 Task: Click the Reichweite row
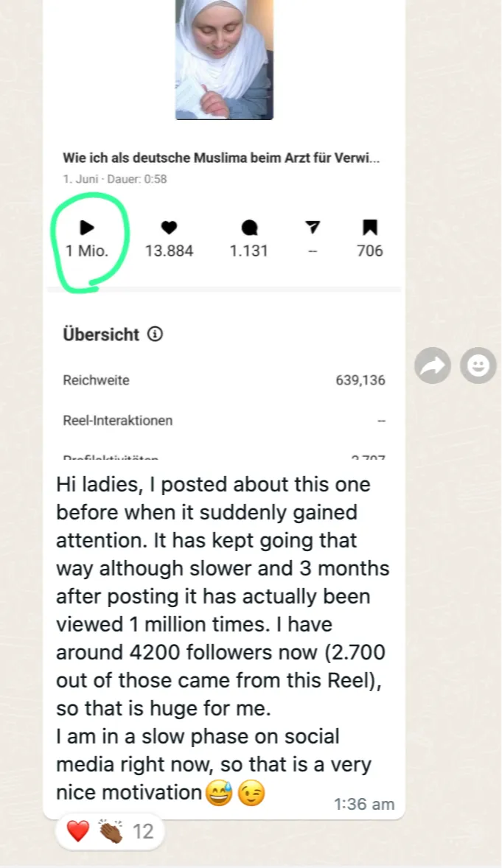pyautogui.click(x=224, y=380)
